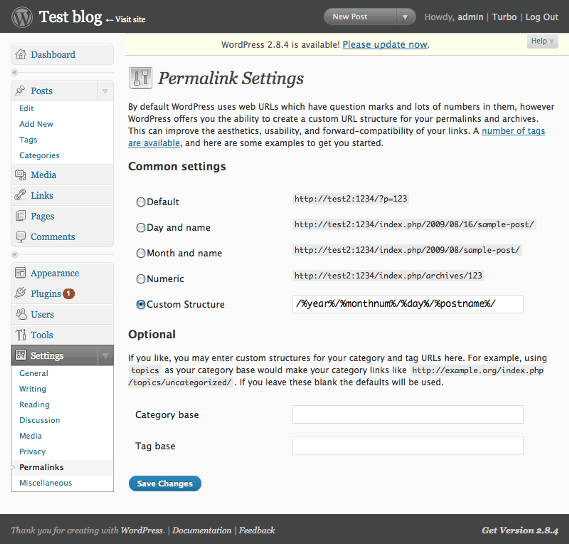Select the Default permalink radio button
The height and width of the screenshot is (544, 569).
click(x=141, y=202)
